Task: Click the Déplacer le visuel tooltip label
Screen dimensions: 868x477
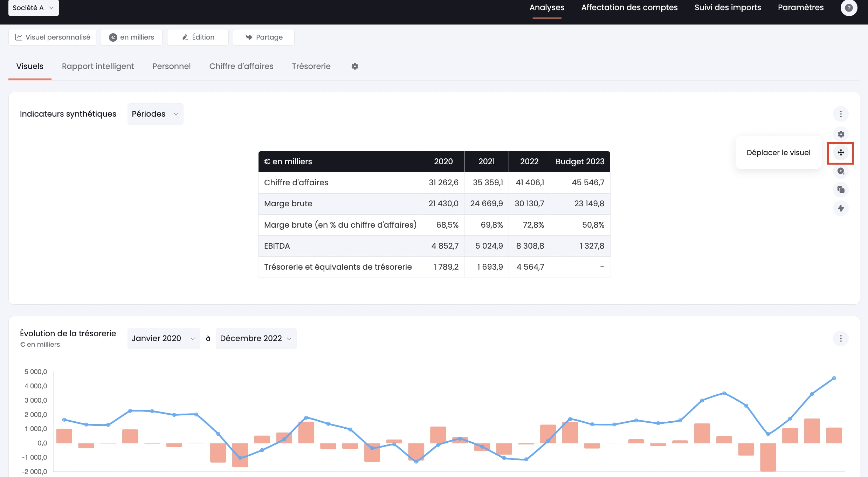Action: [778, 153]
